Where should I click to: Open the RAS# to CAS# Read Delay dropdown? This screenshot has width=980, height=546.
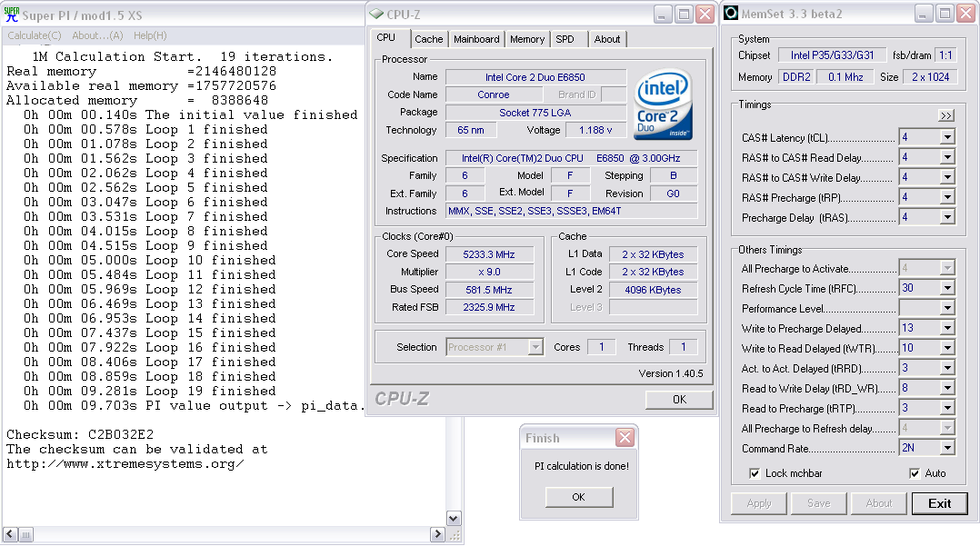[947, 157]
